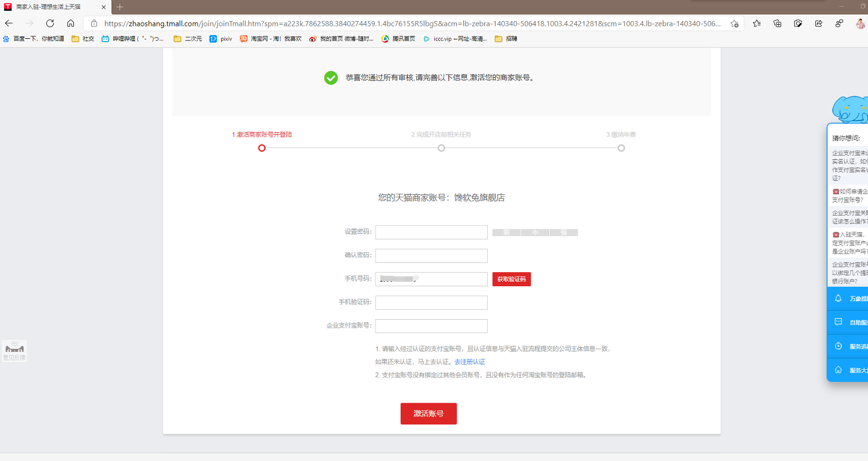Focus the 确认密码 input field
Screen dimensions: 868x461
tap(431, 255)
